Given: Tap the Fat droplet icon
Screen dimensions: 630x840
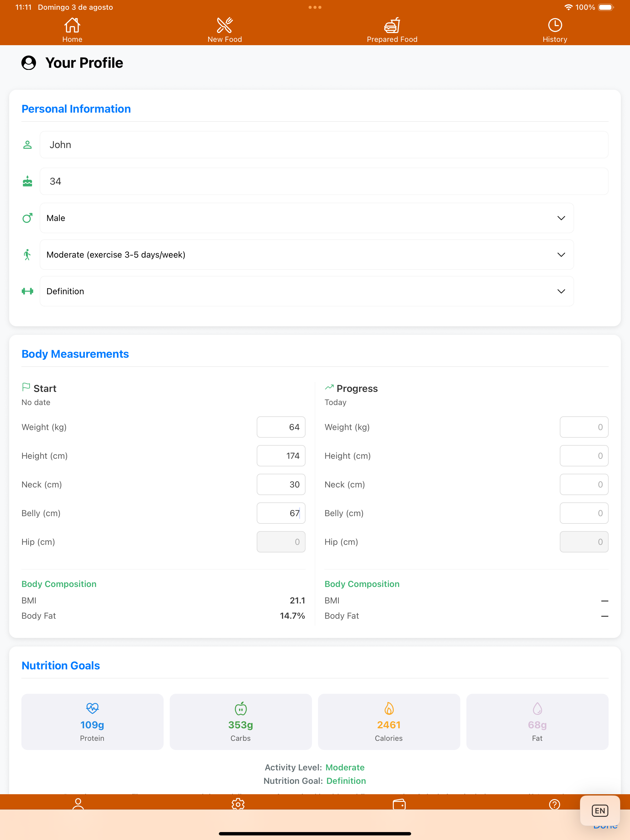Looking at the screenshot, I should pyautogui.click(x=537, y=708).
